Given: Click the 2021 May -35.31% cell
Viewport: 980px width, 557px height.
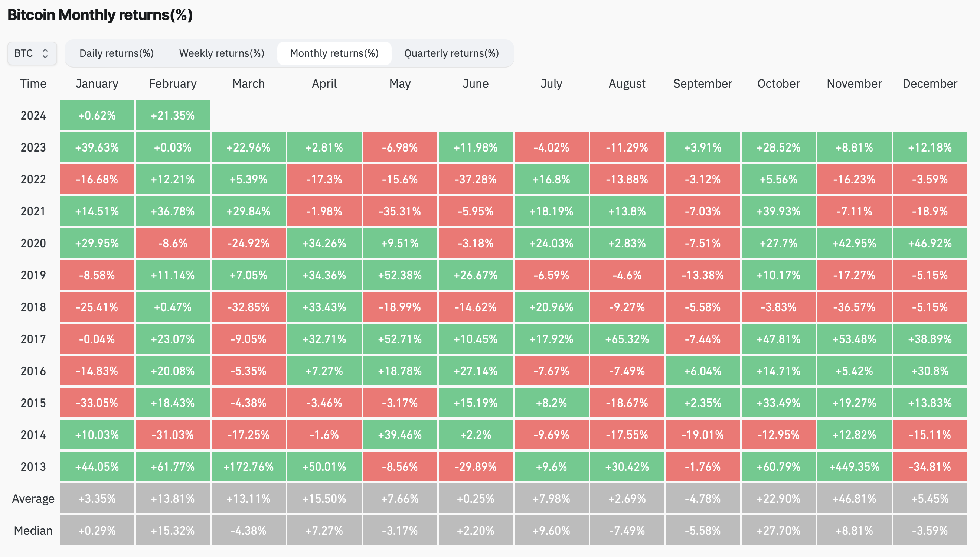Looking at the screenshot, I should (x=399, y=211).
